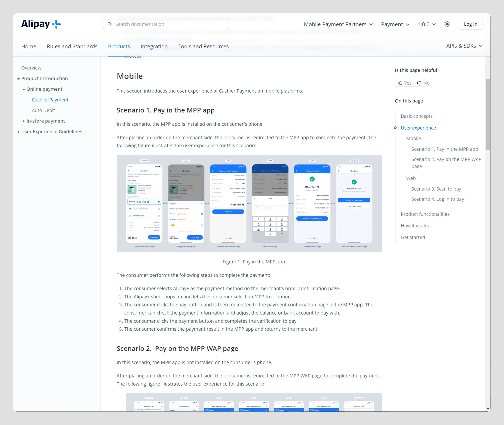Open the version 1.0.0 dropdown
This screenshot has height=425, width=504.
[426, 24]
